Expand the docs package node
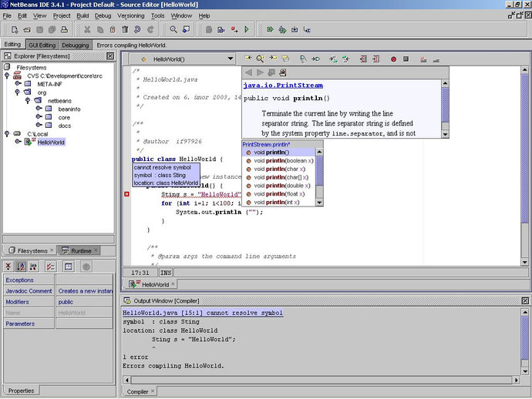This screenshot has height=399, width=532. pyautogui.click(x=39, y=125)
